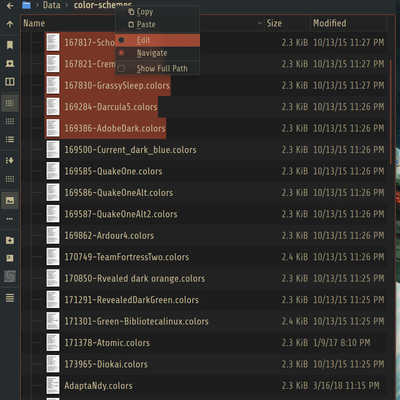This screenshot has height=400, width=400.
Task: Select file 170850-Rvealed dark orange.colors
Action: 134,278
